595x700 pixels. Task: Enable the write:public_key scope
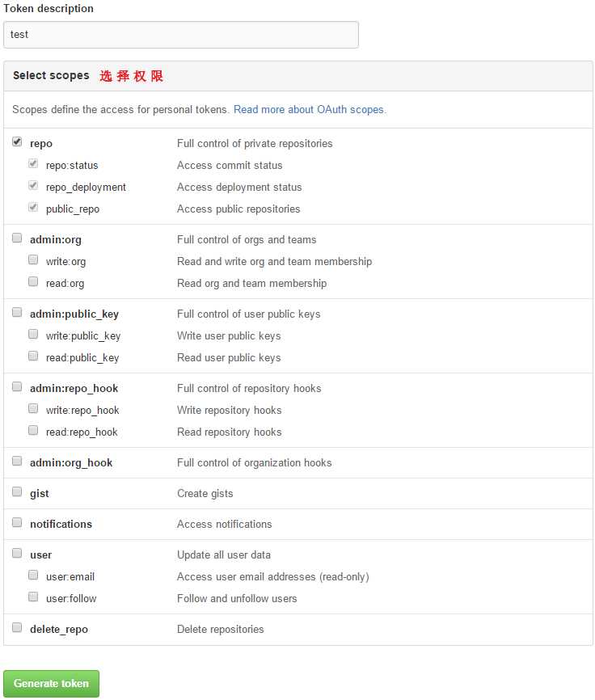pos(33,335)
